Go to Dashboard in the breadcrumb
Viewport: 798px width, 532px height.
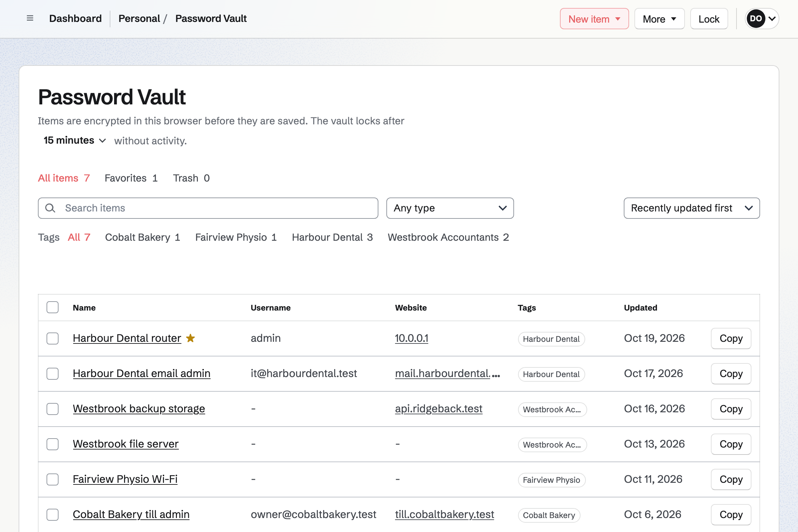(75, 18)
